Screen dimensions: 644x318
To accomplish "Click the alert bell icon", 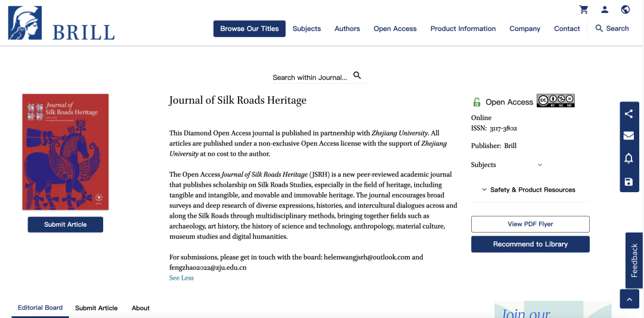I will click(x=629, y=158).
